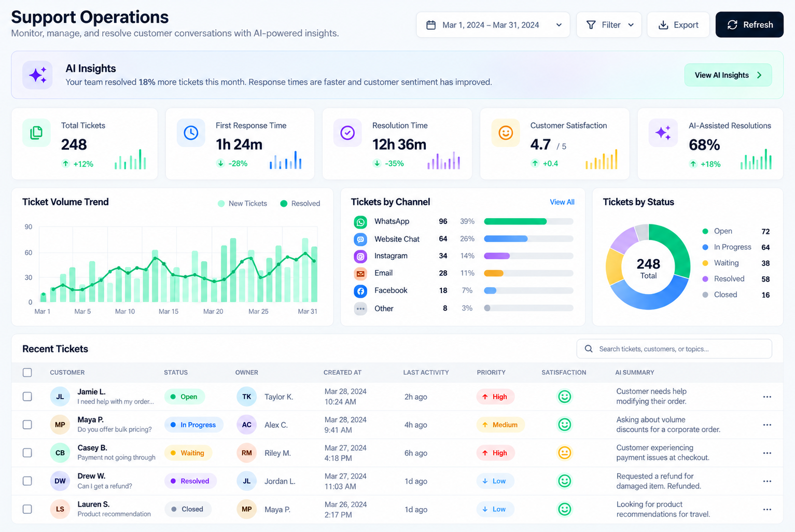Viewport: 795px width, 532px height.
Task: Click the Export button
Action: (678, 25)
